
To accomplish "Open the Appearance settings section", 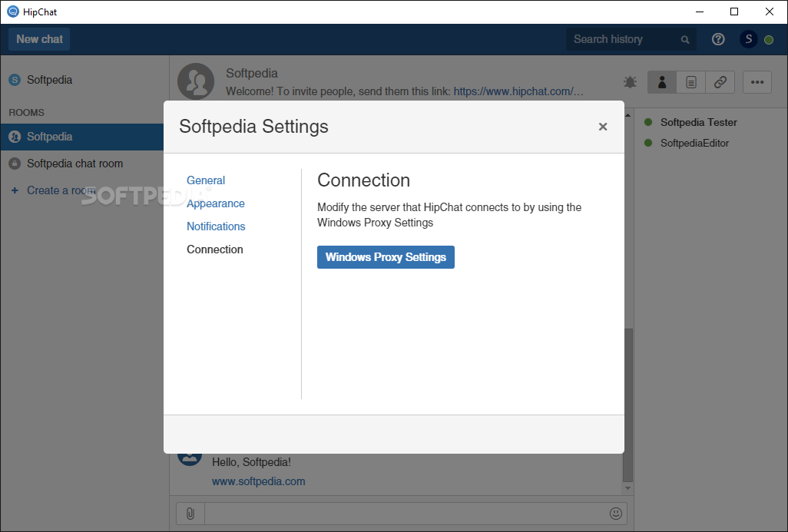I will click(x=216, y=203).
